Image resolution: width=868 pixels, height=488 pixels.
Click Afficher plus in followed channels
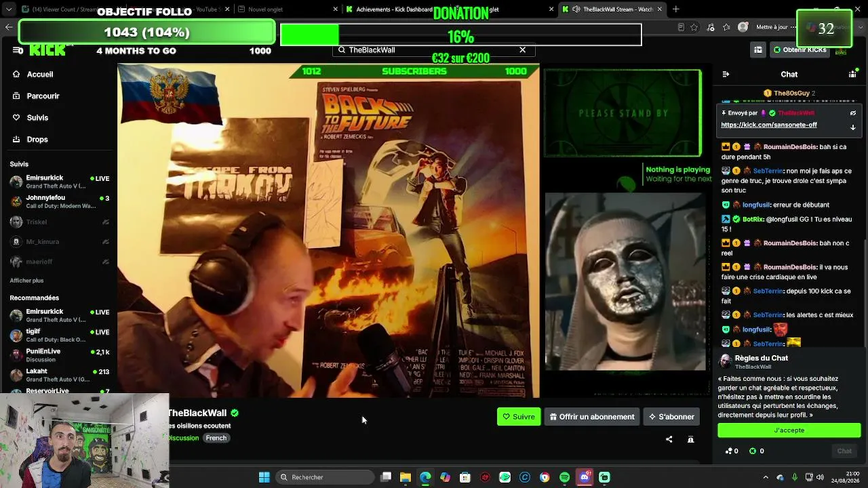tap(26, 281)
